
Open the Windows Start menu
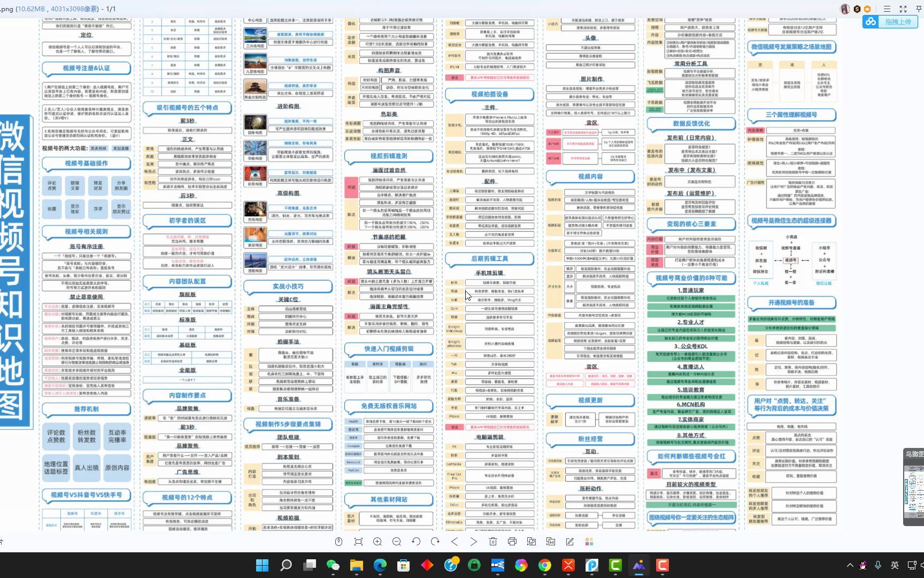pyautogui.click(x=263, y=565)
